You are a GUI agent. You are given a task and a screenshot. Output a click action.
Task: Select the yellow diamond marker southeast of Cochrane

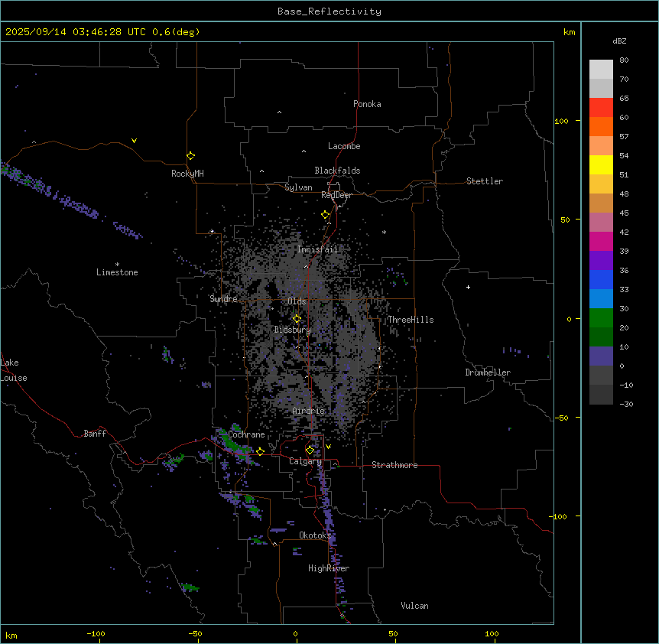(x=260, y=451)
